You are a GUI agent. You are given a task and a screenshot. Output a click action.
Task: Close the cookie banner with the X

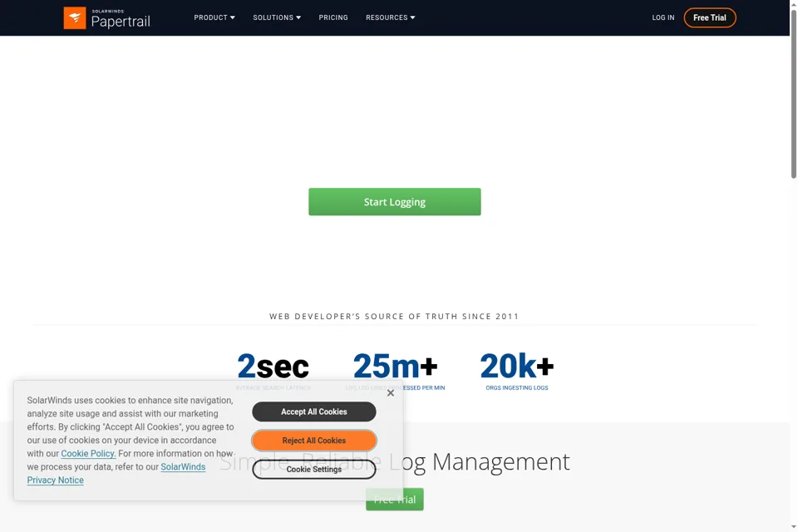[391, 393]
